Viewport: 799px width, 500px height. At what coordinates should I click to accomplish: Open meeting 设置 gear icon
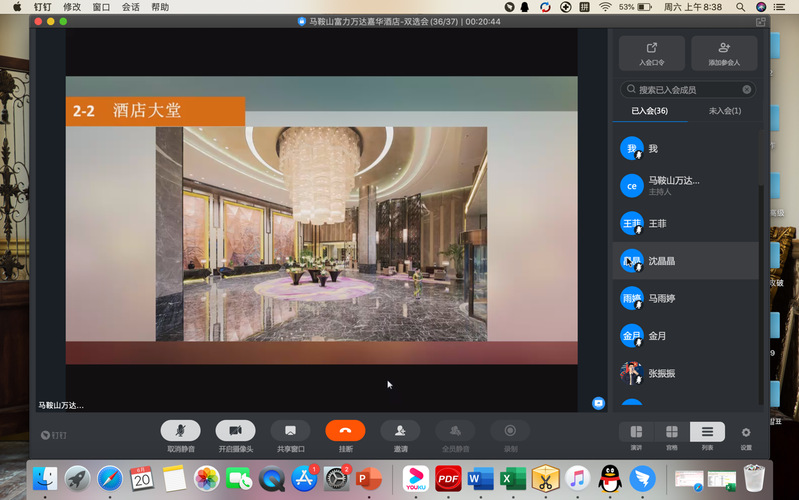point(746,432)
